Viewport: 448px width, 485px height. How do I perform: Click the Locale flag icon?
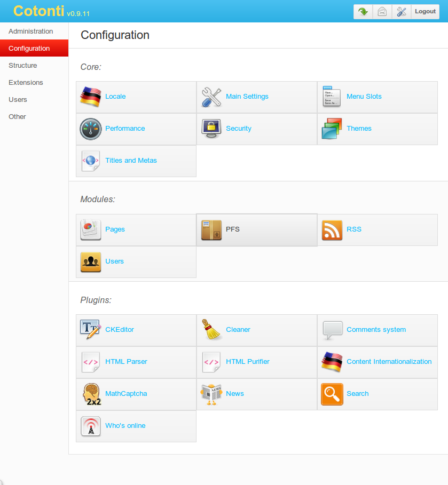[90, 97]
